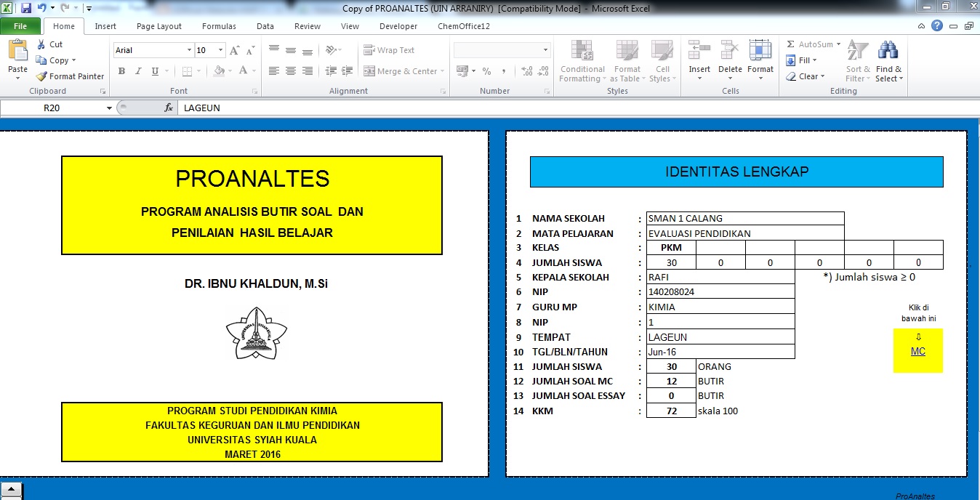Expand the font size dropdown
Screen dimensions: 980x500
click(221, 50)
